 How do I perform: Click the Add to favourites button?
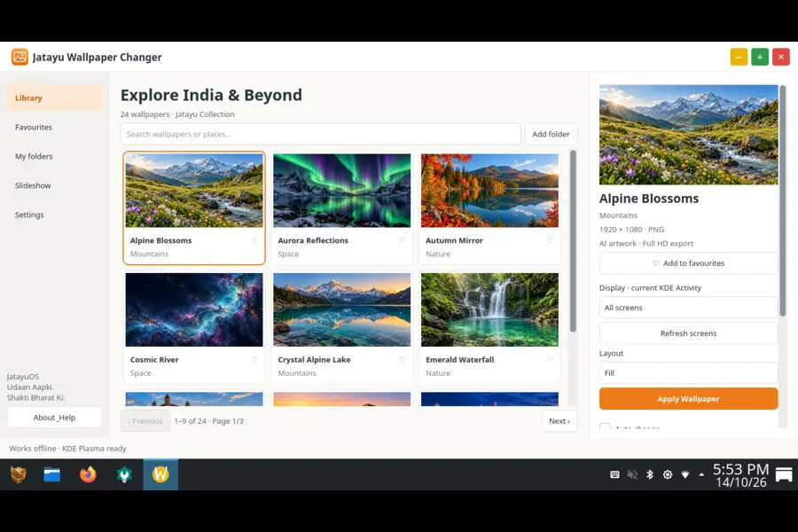(688, 263)
